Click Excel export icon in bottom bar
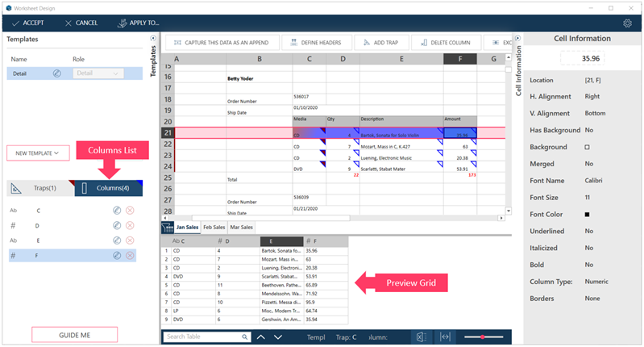The height and width of the screenshot is (347, 644). click(422, 337)
